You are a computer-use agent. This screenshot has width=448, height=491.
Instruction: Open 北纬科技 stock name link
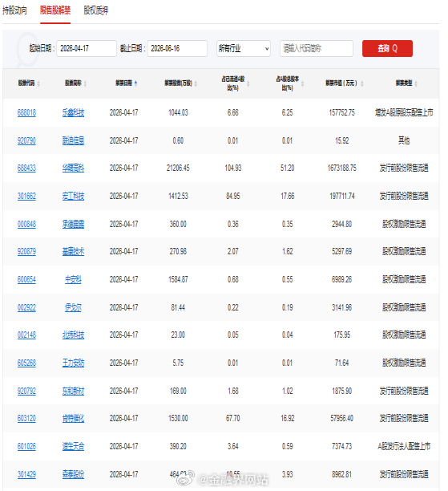73,335
